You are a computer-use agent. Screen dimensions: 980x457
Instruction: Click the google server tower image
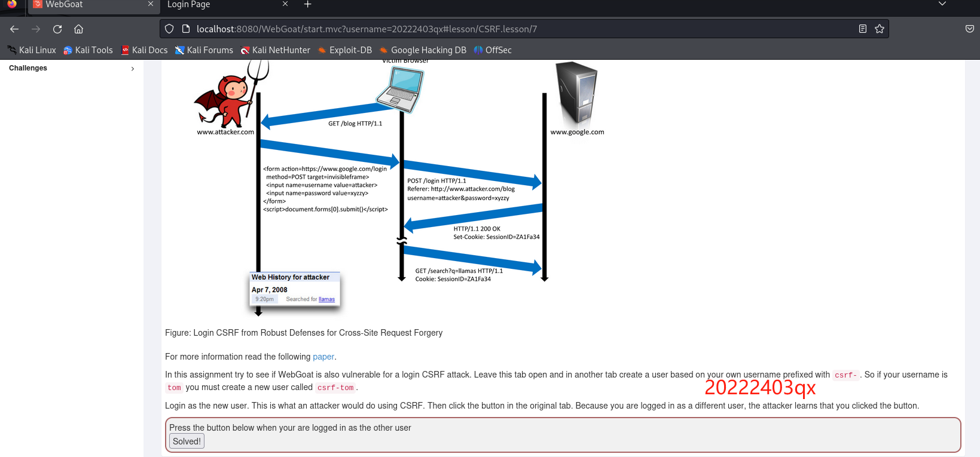point(576,94)
